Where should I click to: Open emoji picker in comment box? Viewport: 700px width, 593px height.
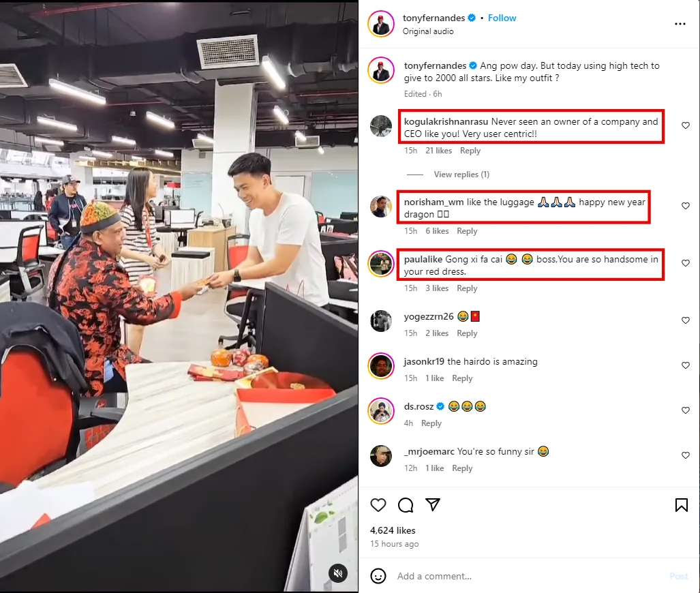click(378, 576)
